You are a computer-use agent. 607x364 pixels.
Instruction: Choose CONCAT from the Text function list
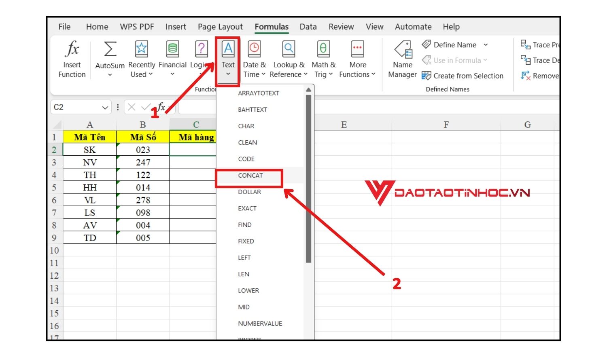click(260, 176)
